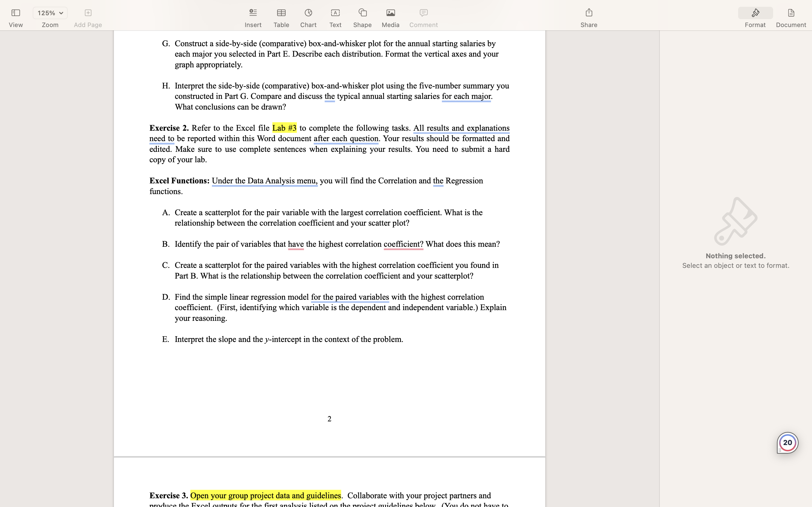Add a Text box
The width and height of the screenshot is (812, 507).
(335, 13)
